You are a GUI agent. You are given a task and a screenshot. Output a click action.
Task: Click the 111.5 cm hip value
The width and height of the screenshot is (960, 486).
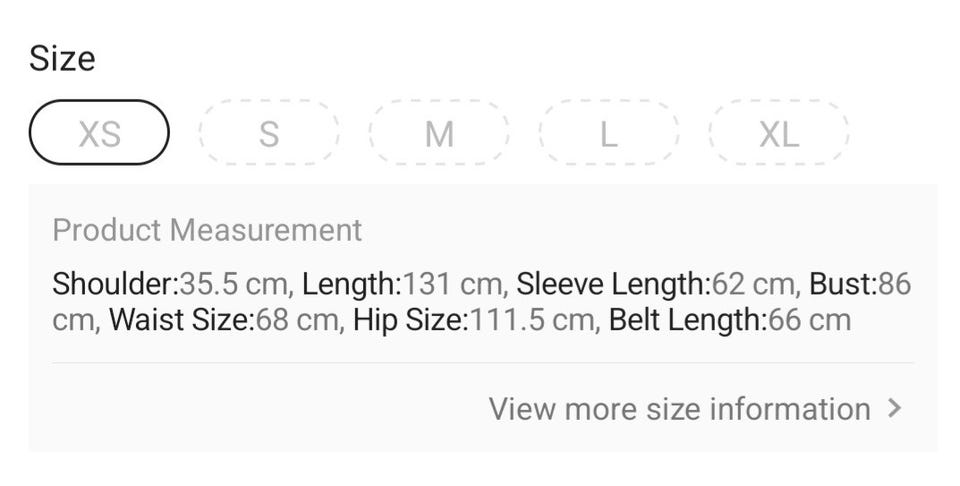point(532,321)
